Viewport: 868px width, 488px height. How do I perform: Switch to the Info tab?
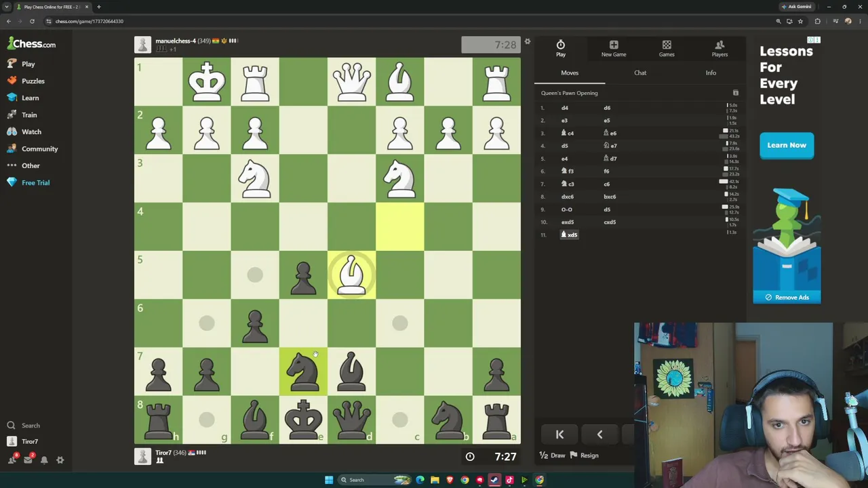point(711,73)
